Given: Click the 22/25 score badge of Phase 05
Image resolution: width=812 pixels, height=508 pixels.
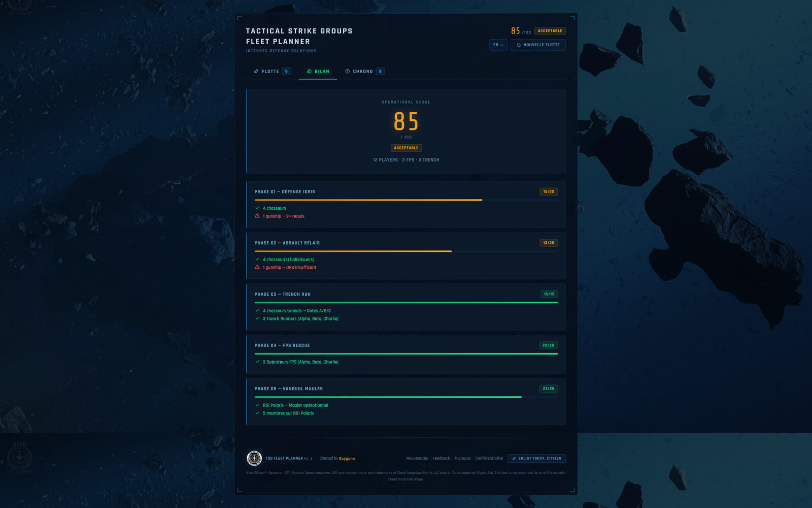Looking at the screenshot, I should [x=548, y=389].
